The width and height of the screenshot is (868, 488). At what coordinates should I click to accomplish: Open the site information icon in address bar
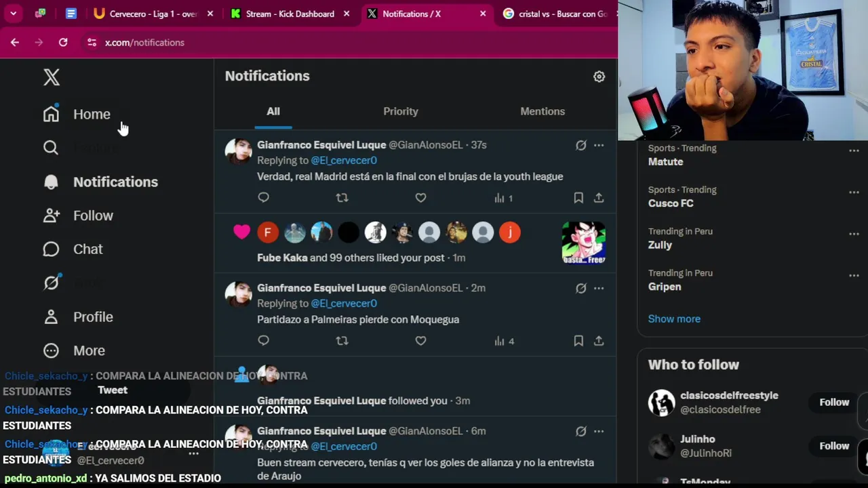(x=92, y=42)
